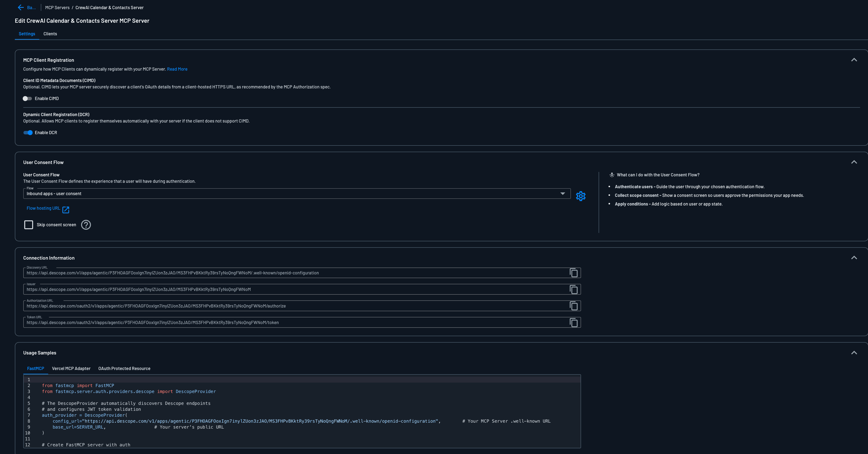868x454 pixels.
Task: Select Vercel MCP Adapter tab
Action: pyautogui.click(x=71, y=369)
